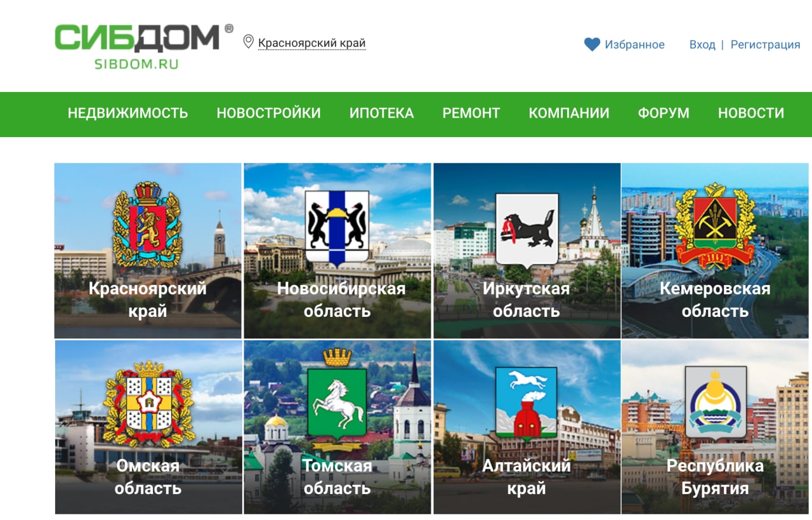Screen dimensions: 812x520
Task: Open the ФОРУМ menu item
Action: pos(664,113)
